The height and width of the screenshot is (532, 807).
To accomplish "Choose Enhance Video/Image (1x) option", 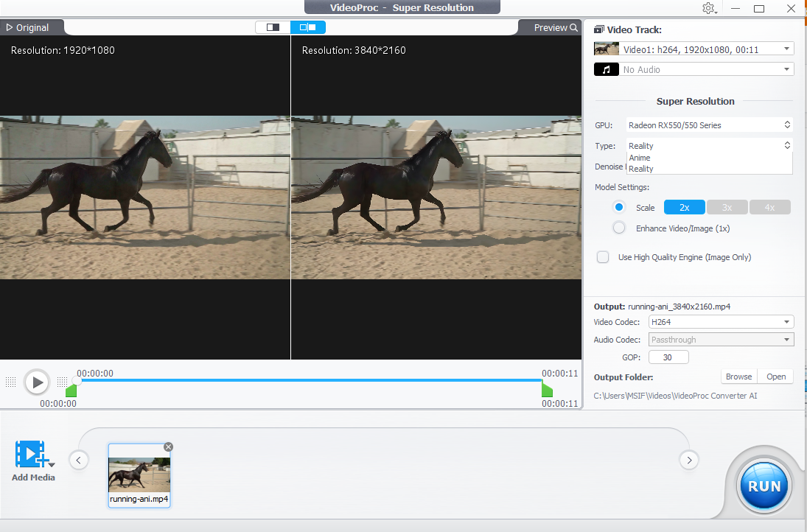I will click(619, 228).
